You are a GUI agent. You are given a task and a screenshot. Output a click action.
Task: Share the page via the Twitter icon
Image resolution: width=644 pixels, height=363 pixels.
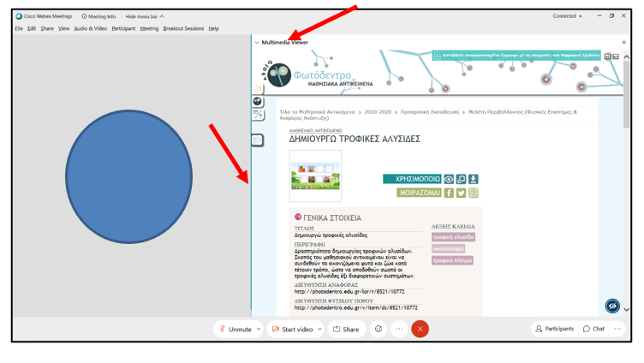point(461,193)
